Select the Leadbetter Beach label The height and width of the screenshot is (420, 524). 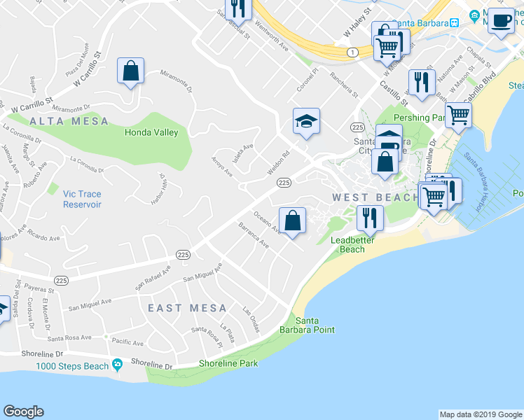coord(352,245)
